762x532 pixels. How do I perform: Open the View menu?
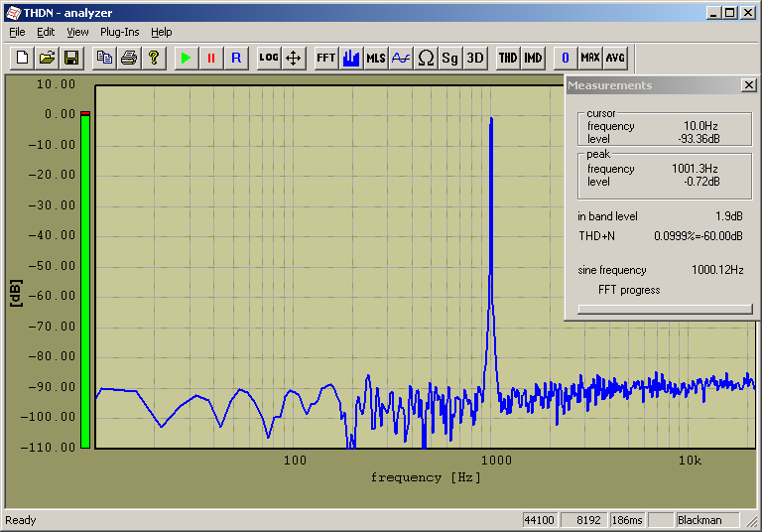point(77,32)
